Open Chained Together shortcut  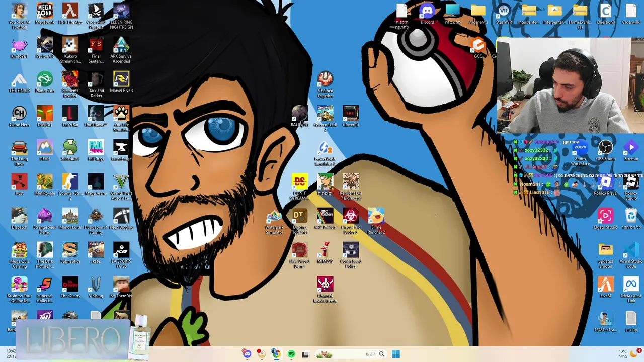[325, 84]
